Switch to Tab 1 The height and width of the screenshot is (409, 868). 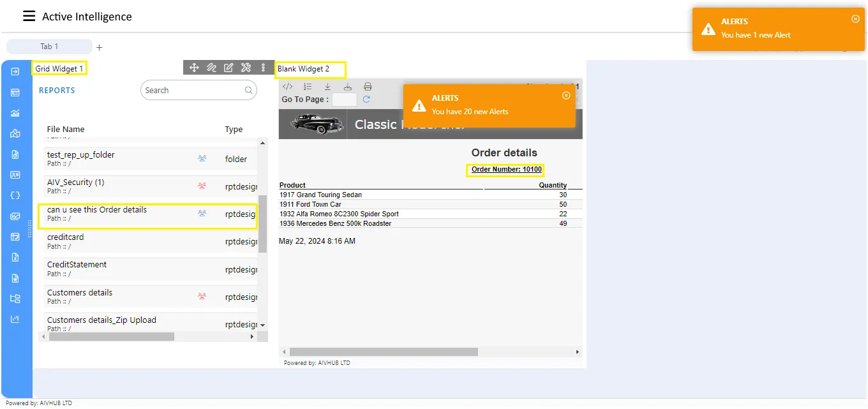pos(49,47)
